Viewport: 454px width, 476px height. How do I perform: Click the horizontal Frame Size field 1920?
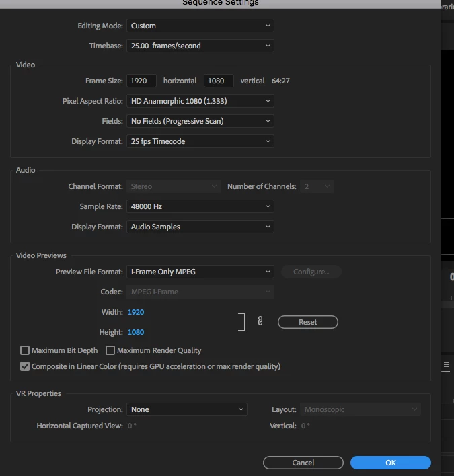[x=141, y=81]
